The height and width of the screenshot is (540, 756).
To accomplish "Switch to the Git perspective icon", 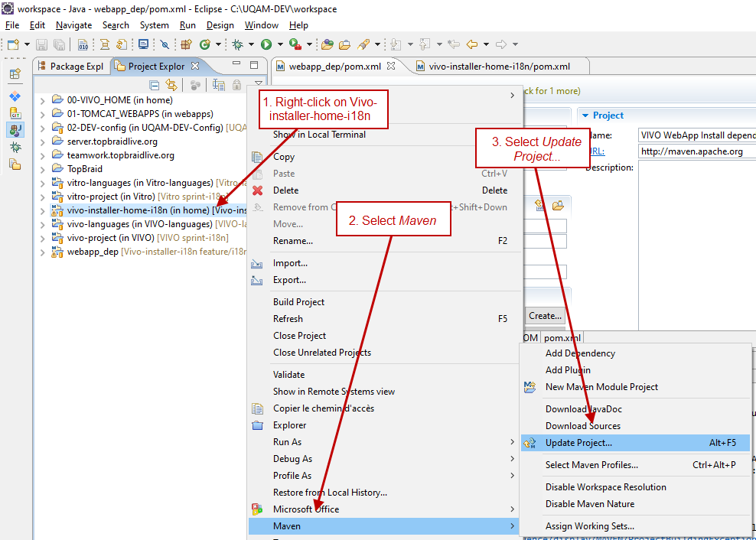I will [x=15, y=113].
